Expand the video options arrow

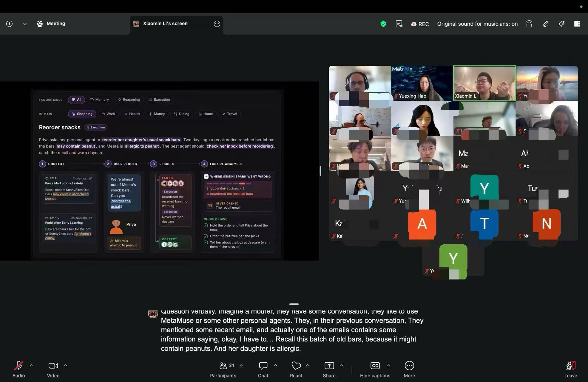point(66,365)
